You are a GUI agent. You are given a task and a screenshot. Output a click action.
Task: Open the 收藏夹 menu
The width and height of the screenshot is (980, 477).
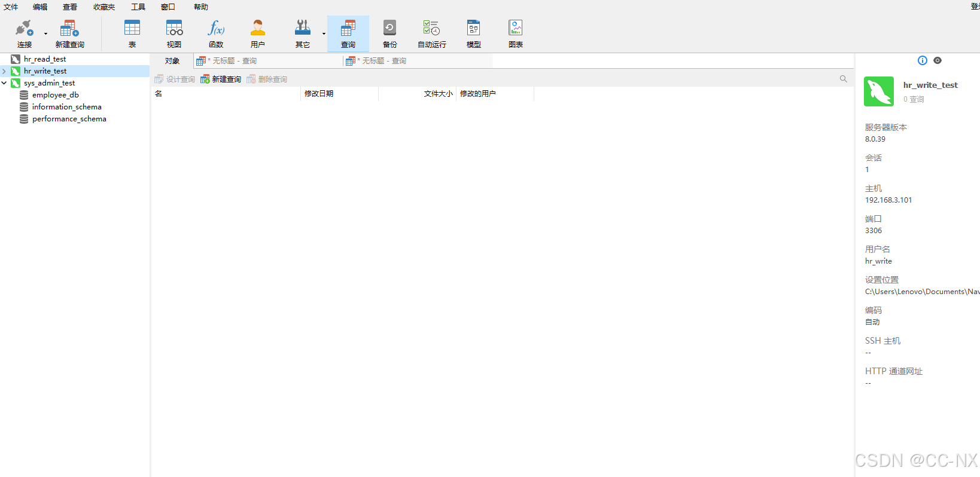104,7
